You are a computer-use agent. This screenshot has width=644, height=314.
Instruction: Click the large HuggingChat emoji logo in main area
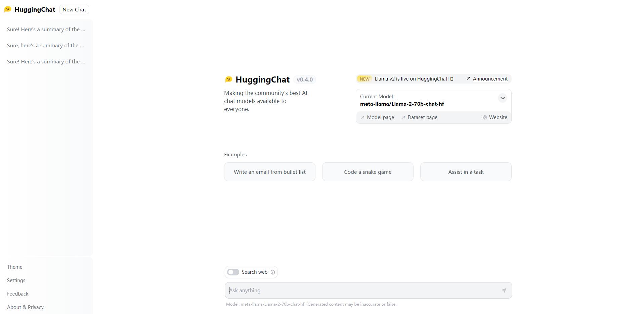point(229,80)
